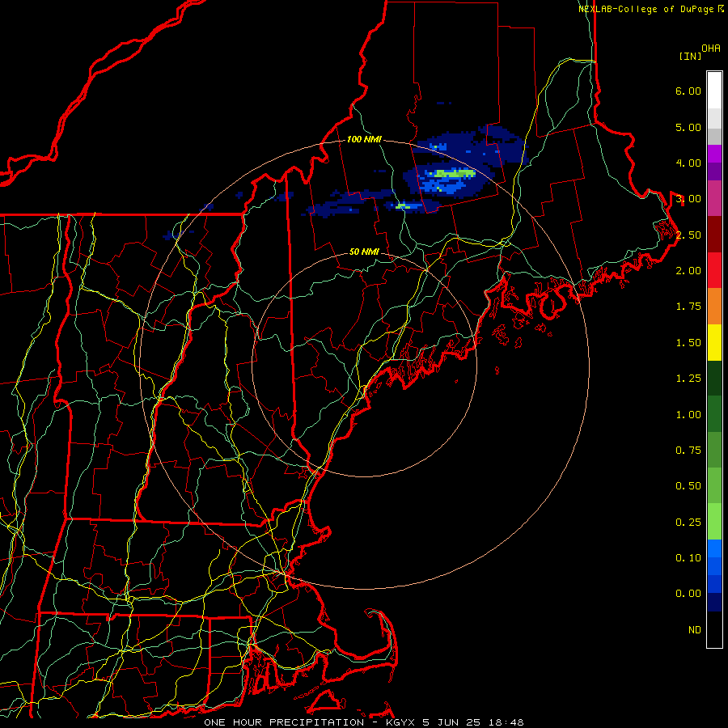The width and height of the screenshot is (728, 728).
Task: Select the 6.00 legend value
Action: coord(688,91)
